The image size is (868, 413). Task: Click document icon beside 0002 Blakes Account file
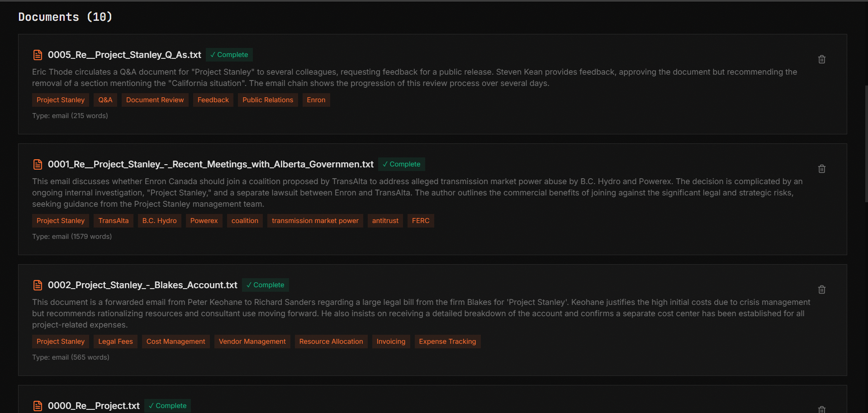(38, 285)
